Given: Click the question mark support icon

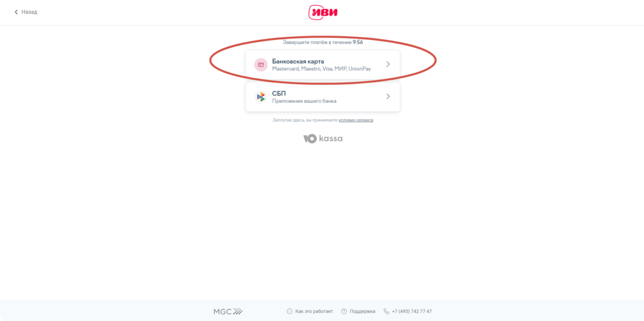Looking at the screenshot, I should coord(344,311).
